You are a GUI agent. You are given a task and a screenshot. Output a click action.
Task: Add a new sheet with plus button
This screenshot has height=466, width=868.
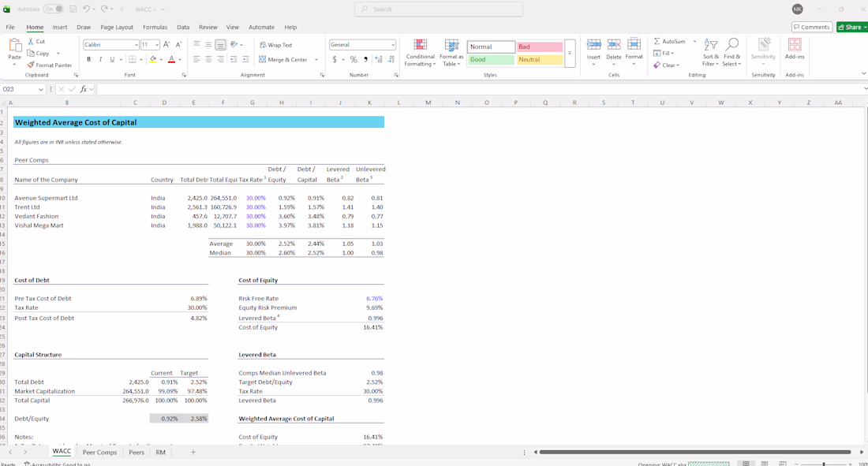193,452
